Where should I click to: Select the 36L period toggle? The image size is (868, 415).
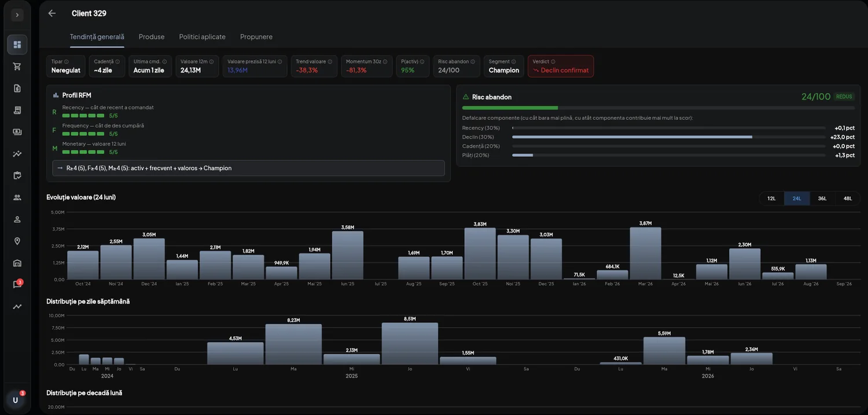tap(822, 199)
